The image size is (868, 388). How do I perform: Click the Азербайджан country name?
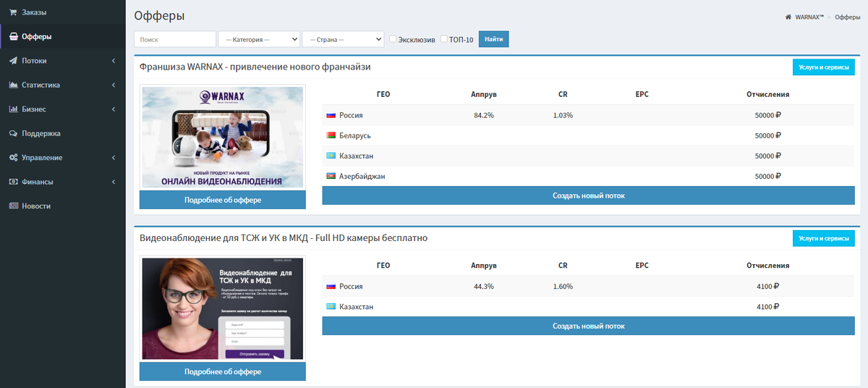(x=362, y=176)
